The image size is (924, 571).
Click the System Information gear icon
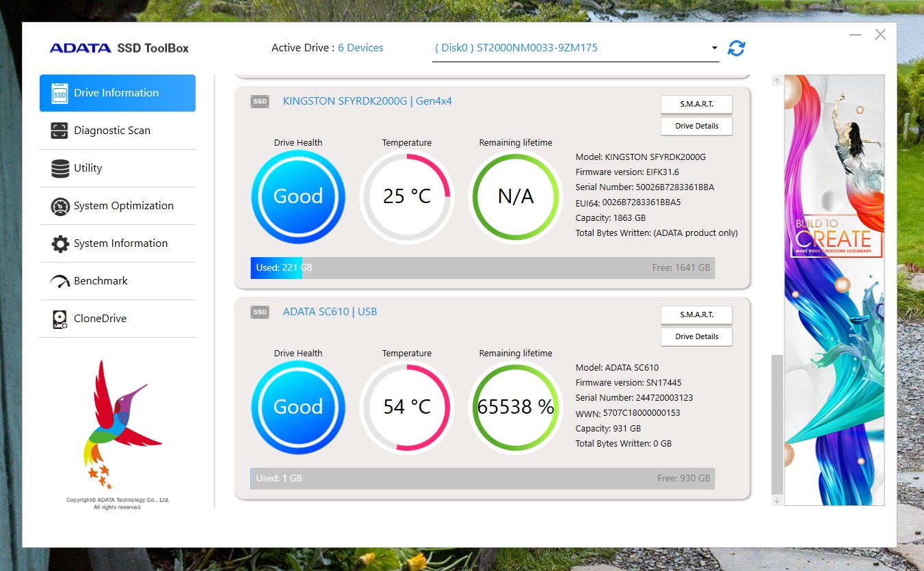(60, 243)
